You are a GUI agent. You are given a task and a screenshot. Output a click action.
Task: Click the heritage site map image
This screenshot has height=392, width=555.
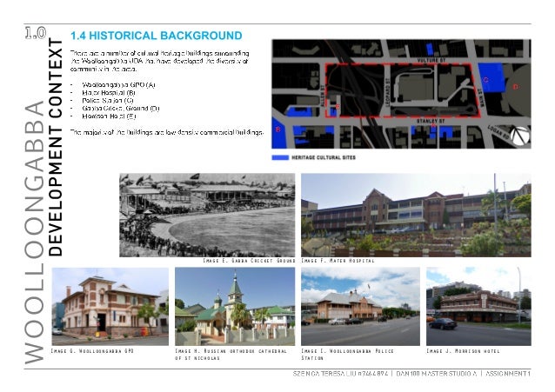(401, 94)
